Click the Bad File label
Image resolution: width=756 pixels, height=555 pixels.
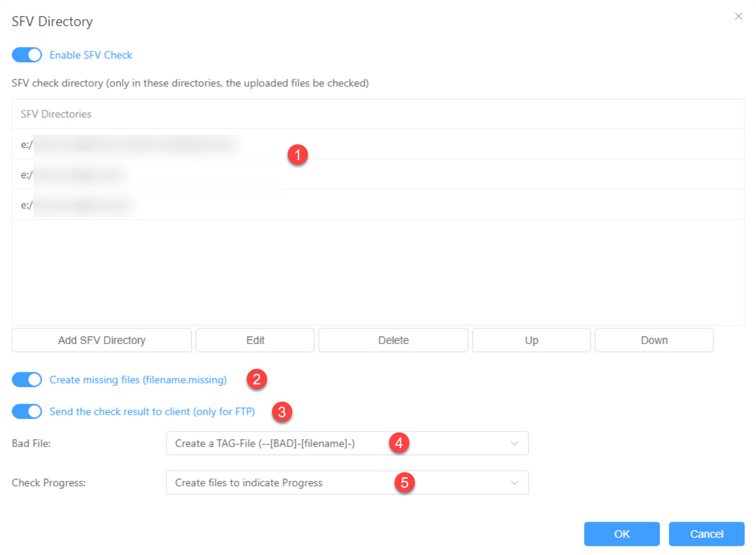[x=31, y=443]
